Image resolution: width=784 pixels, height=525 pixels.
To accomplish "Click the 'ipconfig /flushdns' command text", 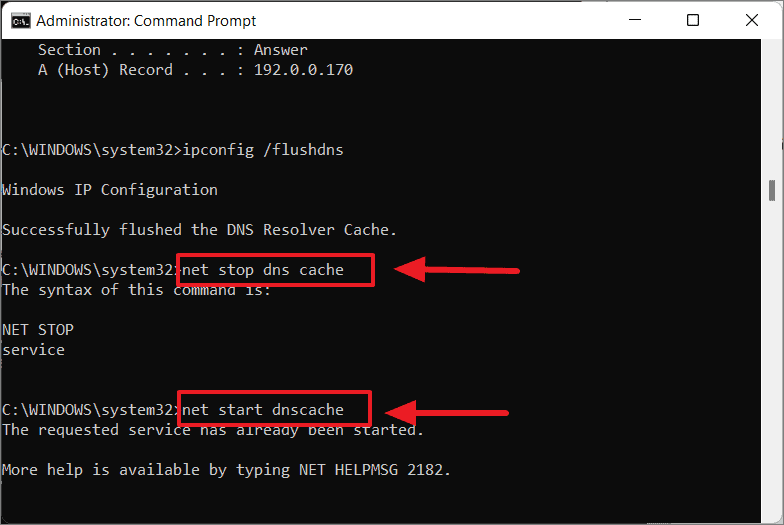I will 266,150.
